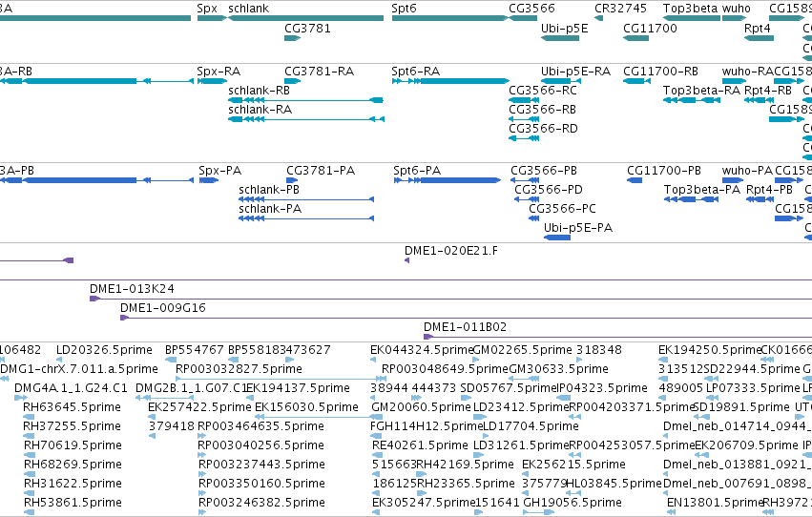
Task: Click the RH63645.5prime EST label
Action: coord(72,407)
